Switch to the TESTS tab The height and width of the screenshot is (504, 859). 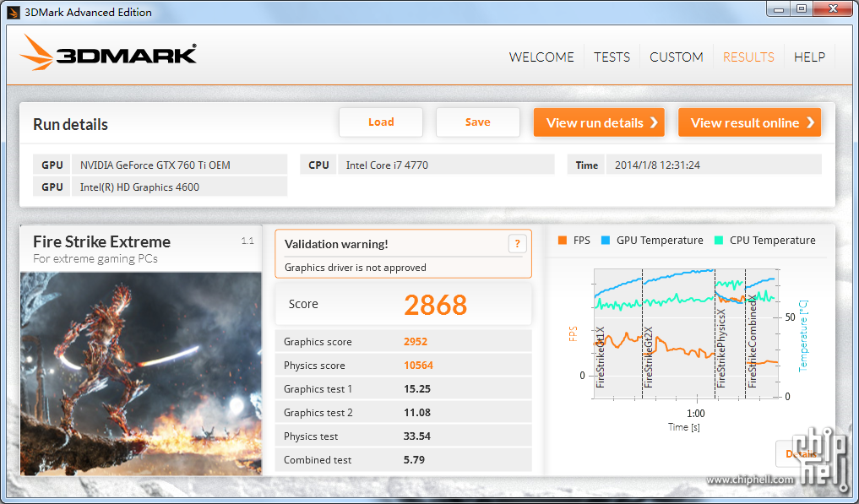pyautogui.click(x=612, y=57)
